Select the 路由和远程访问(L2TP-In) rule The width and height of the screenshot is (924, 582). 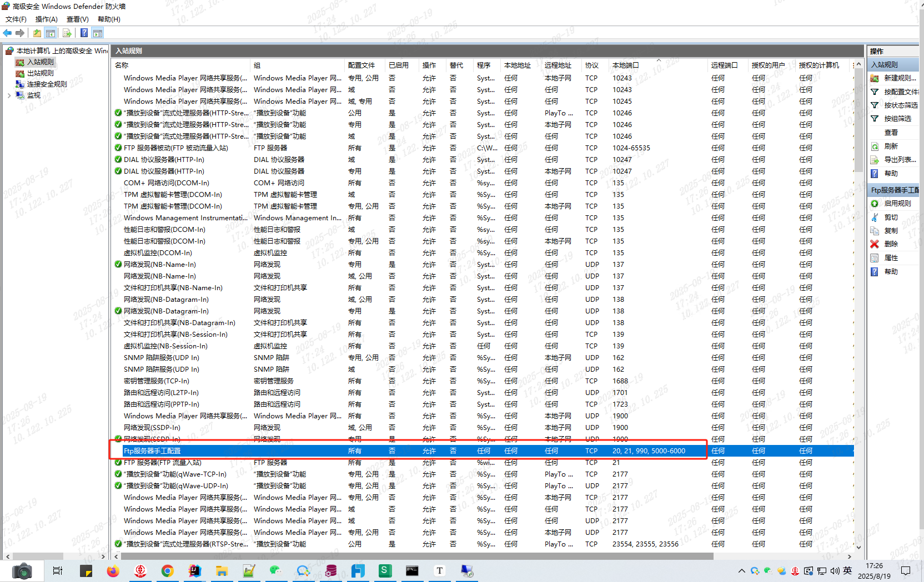tap(483, 393)
